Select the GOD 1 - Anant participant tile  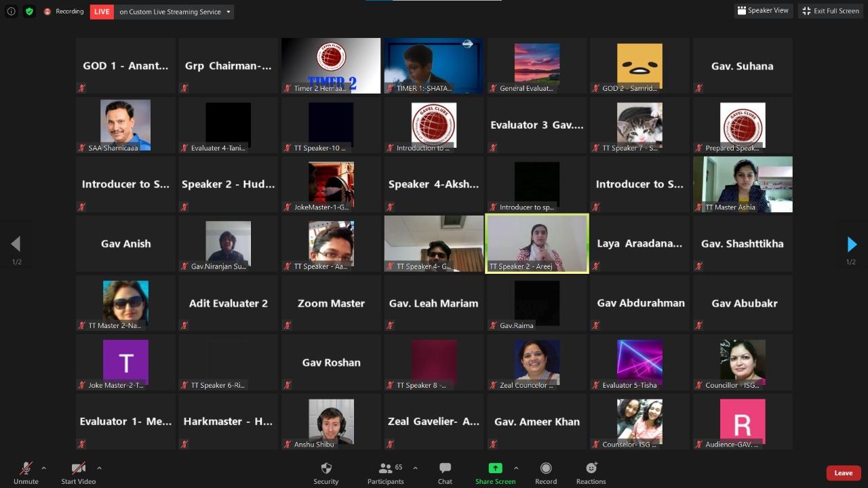pyautogui.click(x=125, y=66)
